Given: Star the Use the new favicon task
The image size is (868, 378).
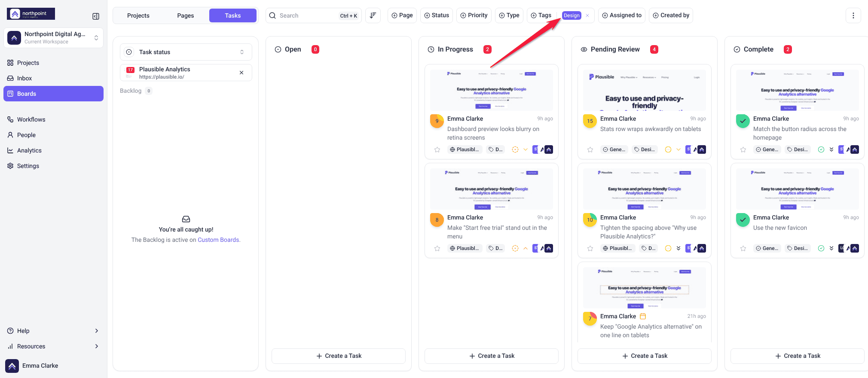Looking at the screenshot, I should 743,248.
